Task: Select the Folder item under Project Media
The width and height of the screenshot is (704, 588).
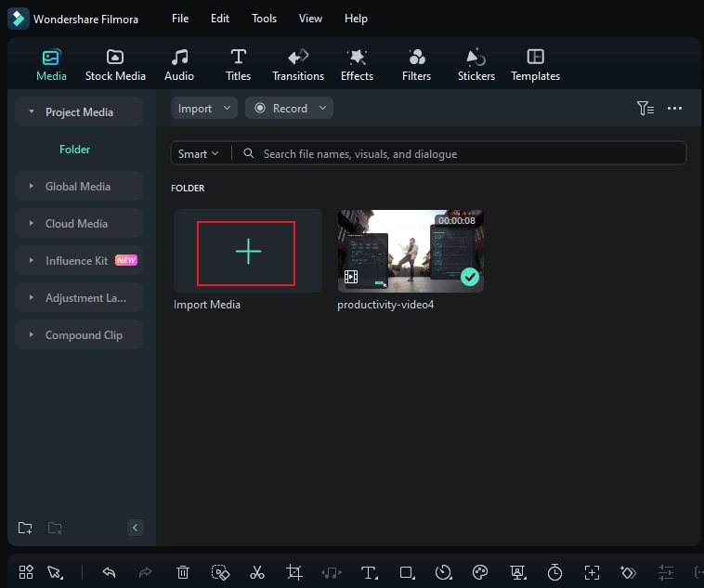Action: [74, 150]
